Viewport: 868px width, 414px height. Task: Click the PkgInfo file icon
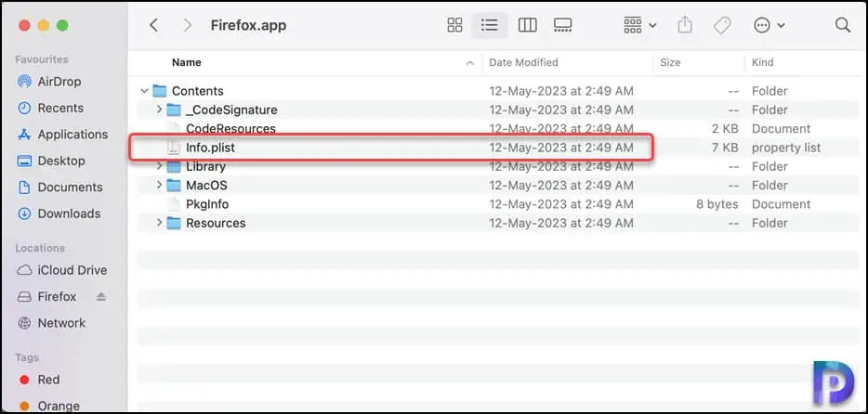click(174, 204)
